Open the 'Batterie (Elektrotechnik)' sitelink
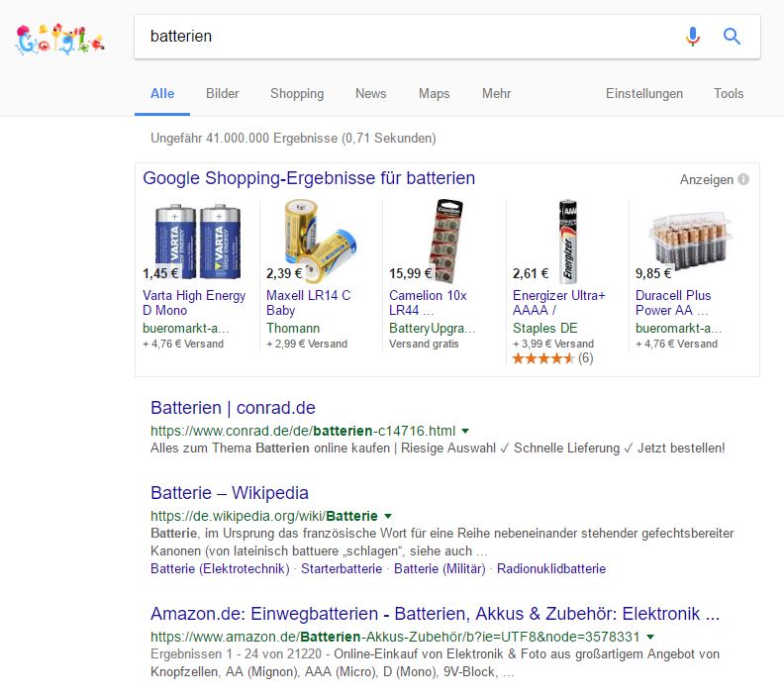 click(x=220, y=569)
